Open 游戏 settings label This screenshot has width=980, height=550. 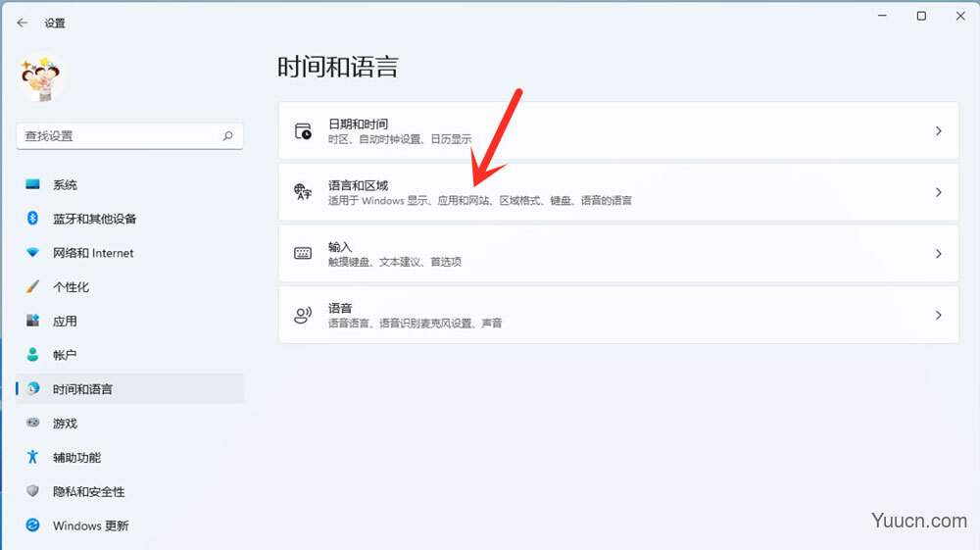point(65,424)
